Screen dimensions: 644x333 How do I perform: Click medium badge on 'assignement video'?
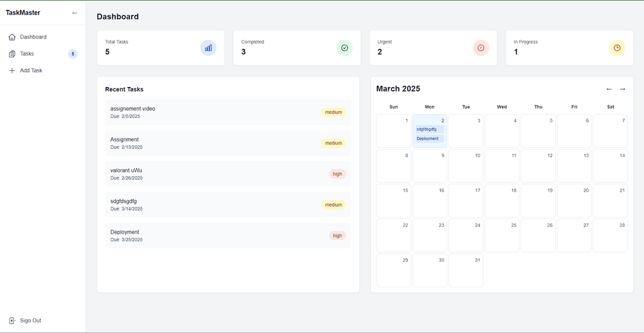tap(333, 113)
